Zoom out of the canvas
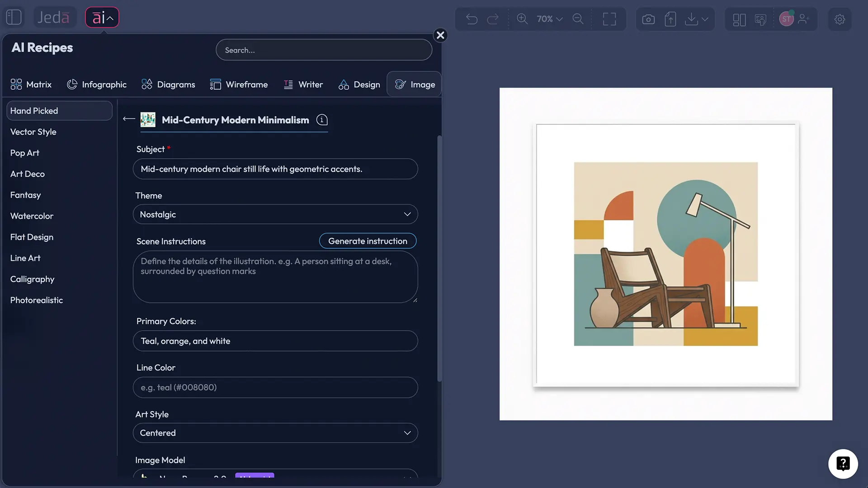The width and height of the screenshot is (868, 488). (578, 19)
